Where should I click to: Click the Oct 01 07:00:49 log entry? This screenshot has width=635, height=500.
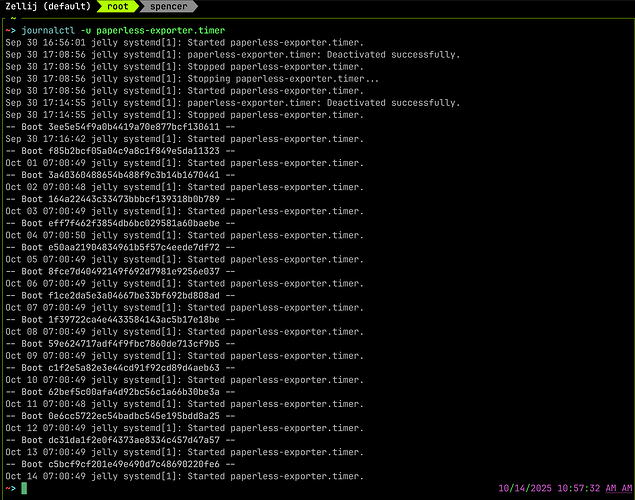184,163
